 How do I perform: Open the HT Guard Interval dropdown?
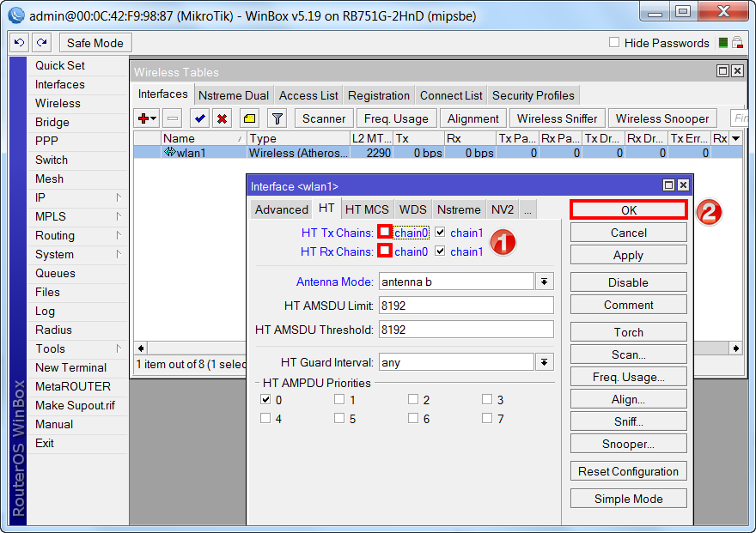[x=545, y=362]
